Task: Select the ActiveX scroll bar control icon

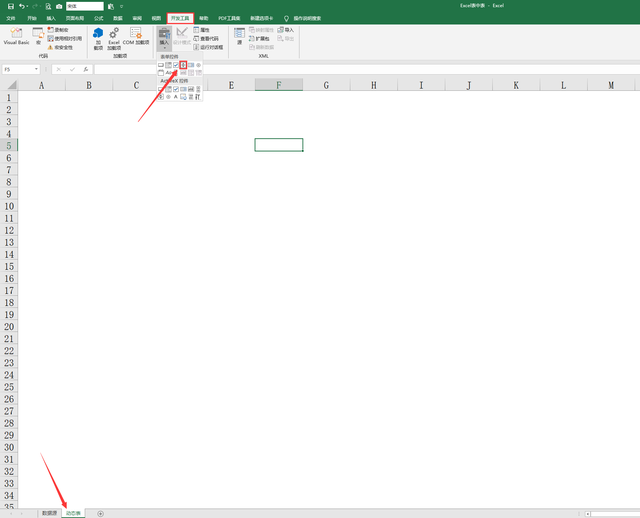Action: tap(198, 89)
